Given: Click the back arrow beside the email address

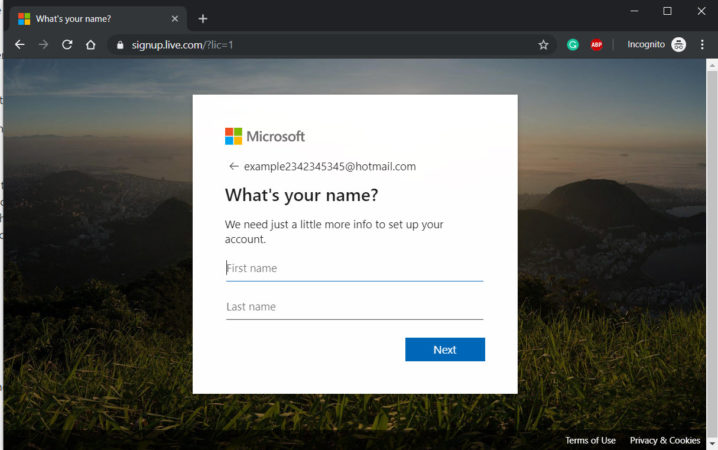Looking at the screenshot, I should 234,166.
